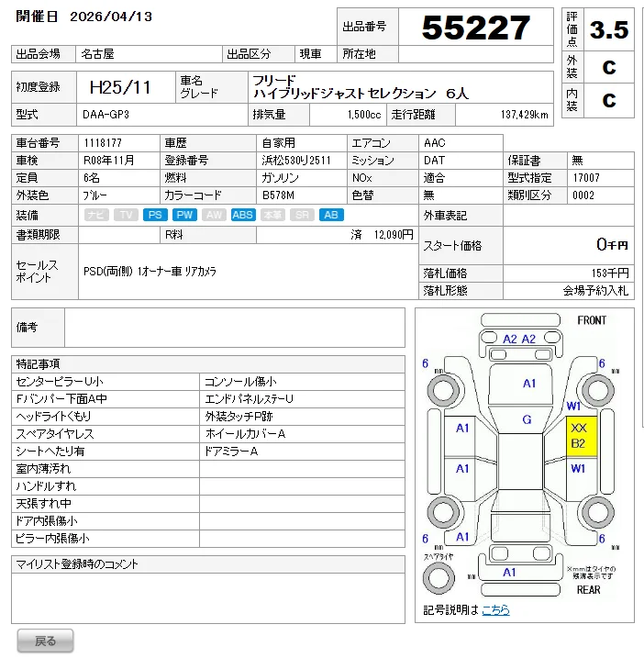Click the G mark on windshield

[527, 419]
